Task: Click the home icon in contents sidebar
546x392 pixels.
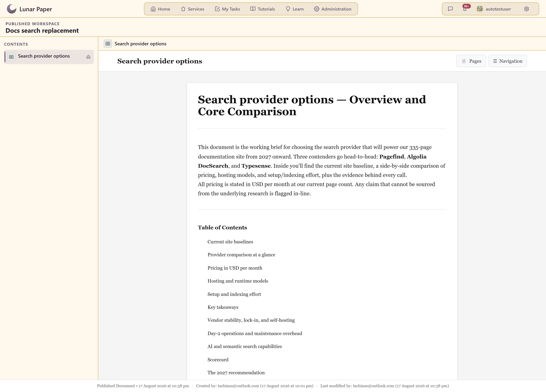Action: (88, 57)
